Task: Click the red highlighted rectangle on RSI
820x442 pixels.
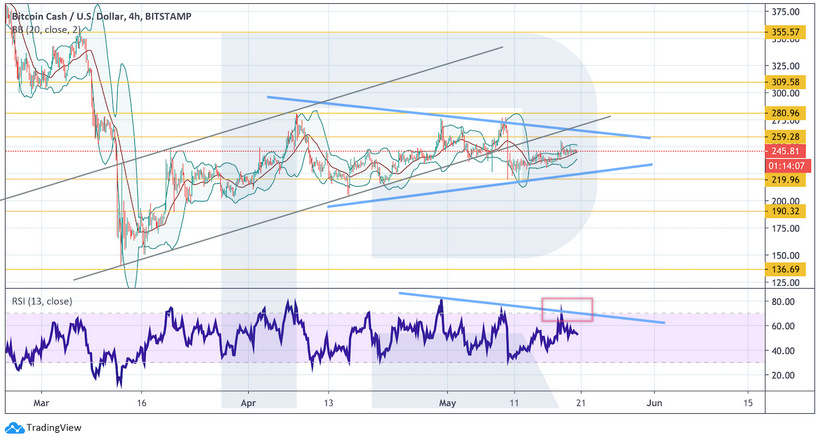Action: (567, 309)
